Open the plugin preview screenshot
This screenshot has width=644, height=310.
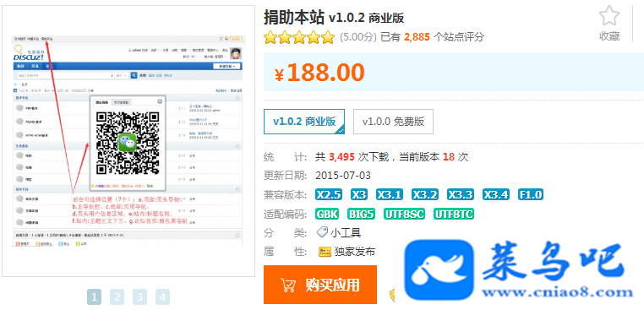point(128,141)
